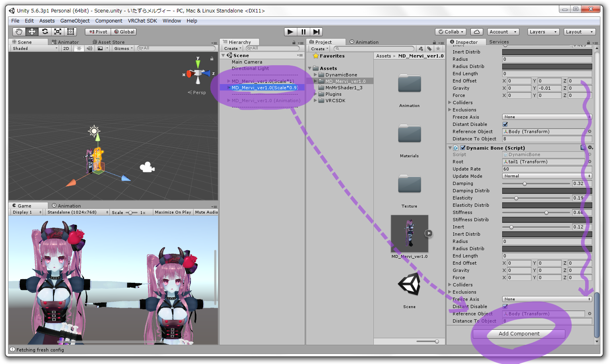Select the Scale tool in toolbar
610x364 pixels.
tap(58, 32)
